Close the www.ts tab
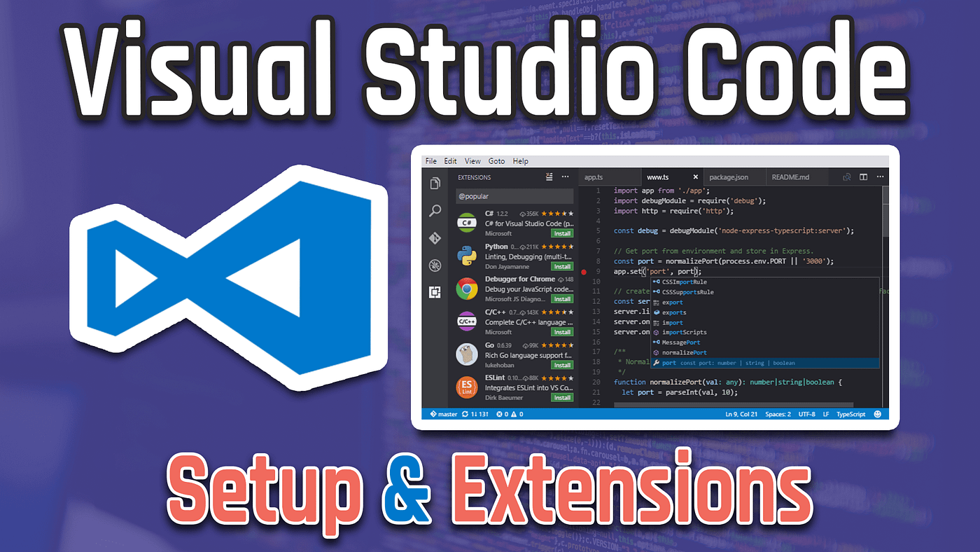 tap(695, 177)
